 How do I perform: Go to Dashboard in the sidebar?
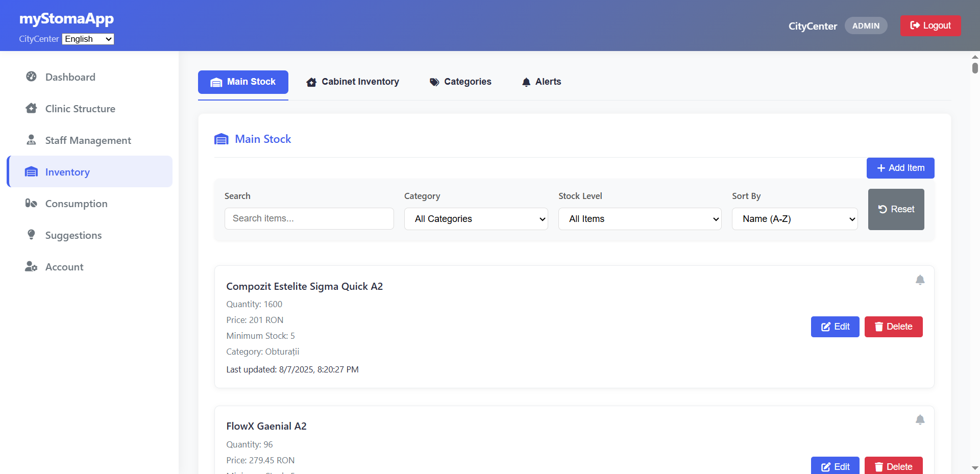click(x=90, y=77)
